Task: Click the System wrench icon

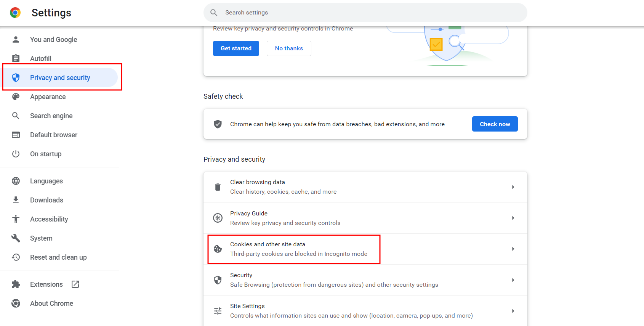Action: pos(16,238)
